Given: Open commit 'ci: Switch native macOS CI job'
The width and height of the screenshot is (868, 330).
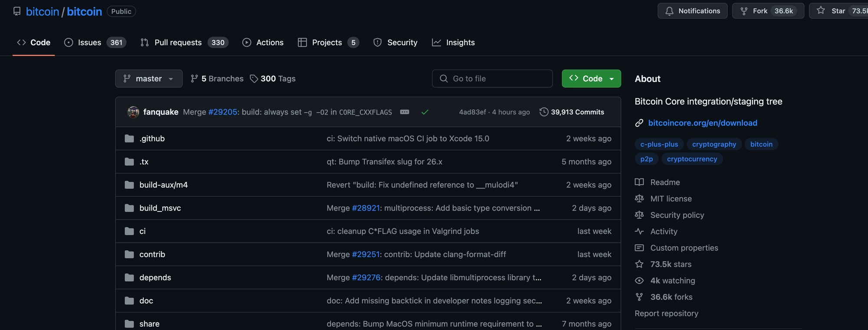Looking at the screenshot, I should 408,139.
